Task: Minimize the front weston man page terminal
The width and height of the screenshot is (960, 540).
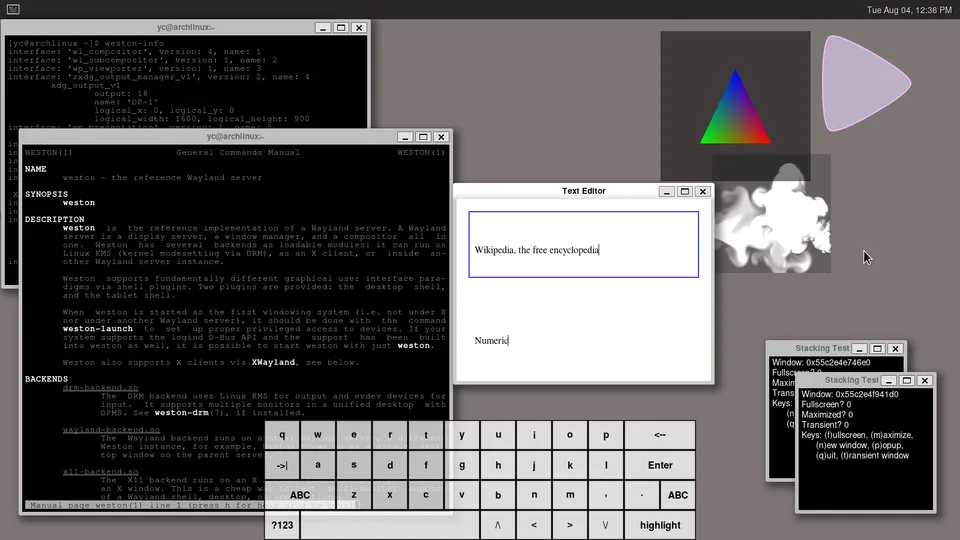Action: pyautogui.click(x=405, y=137)
